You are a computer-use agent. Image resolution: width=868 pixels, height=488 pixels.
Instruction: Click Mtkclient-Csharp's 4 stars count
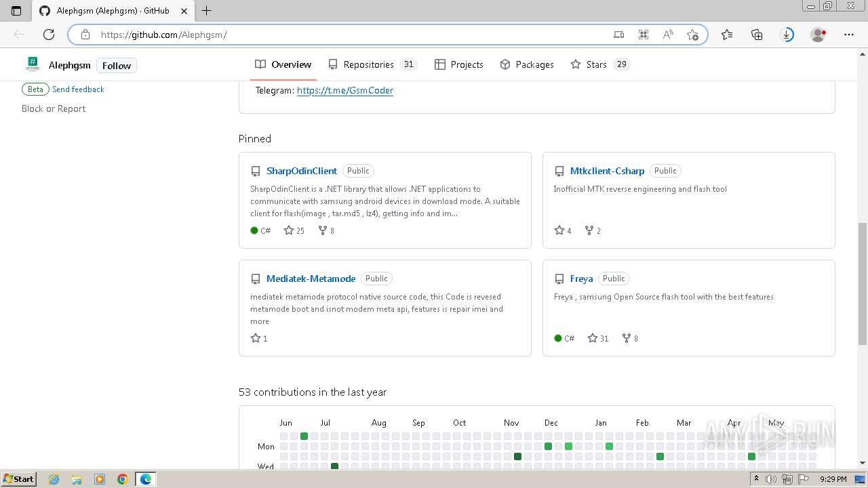[x=563, y=230]
